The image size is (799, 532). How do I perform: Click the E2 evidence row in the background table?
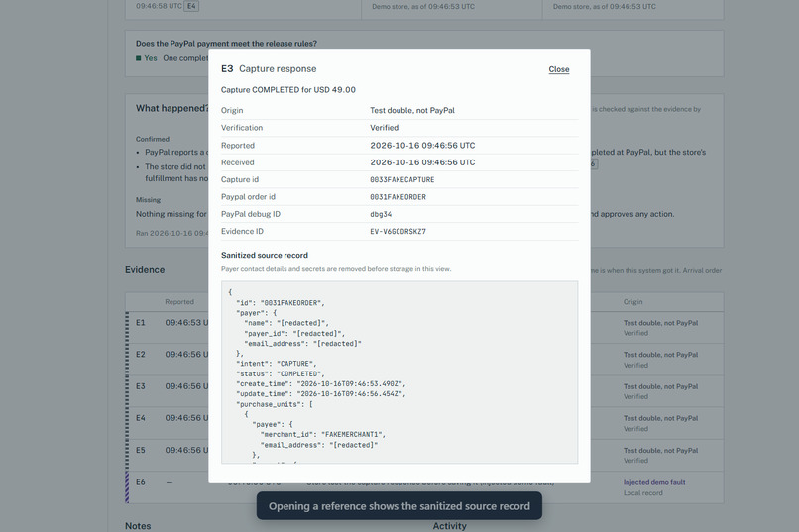424,360
